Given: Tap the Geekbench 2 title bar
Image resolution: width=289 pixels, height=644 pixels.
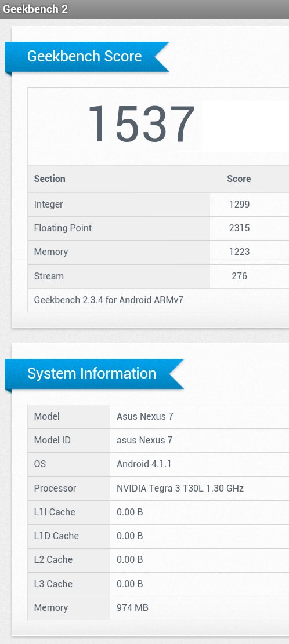Looking at the screenshot, I should 144,9.
